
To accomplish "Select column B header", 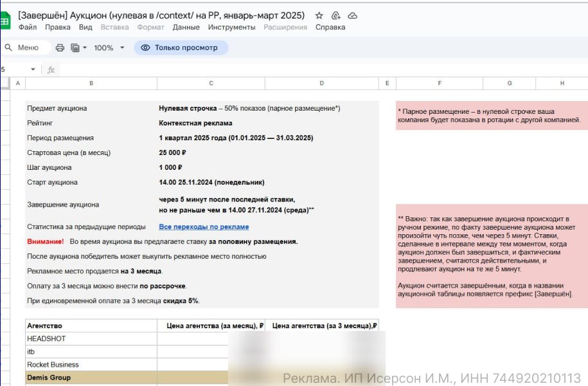I will [x=91, y=84].
